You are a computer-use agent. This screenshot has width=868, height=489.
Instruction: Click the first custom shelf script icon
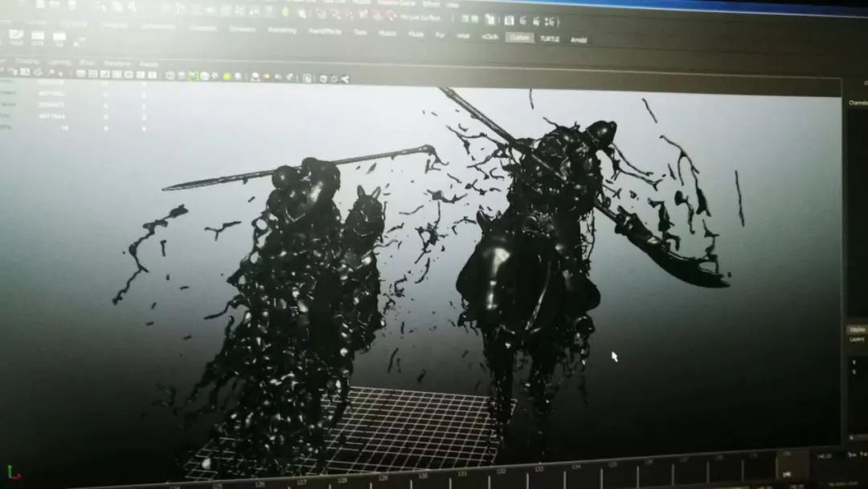15,36
